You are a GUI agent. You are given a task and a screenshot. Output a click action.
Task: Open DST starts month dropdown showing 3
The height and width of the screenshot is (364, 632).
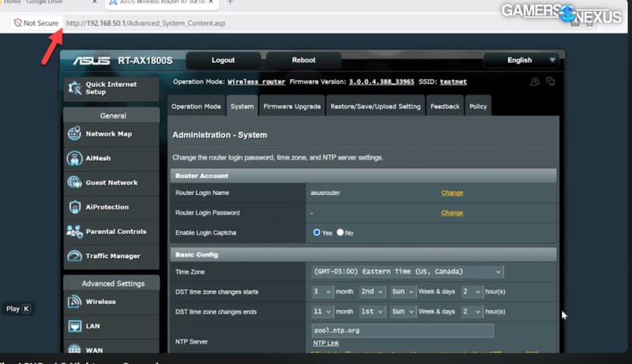(x=322, y=291)
